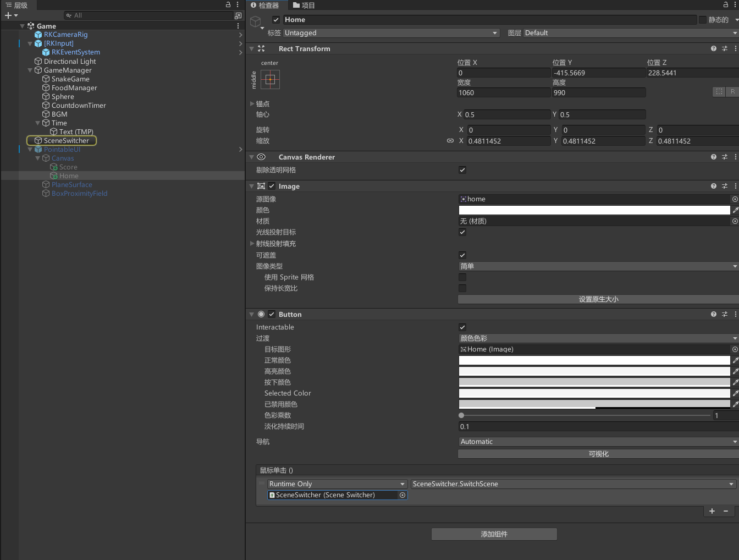Toggle the Hierarchy panel lock icon
739x560 pixels.
coord(228,4)
